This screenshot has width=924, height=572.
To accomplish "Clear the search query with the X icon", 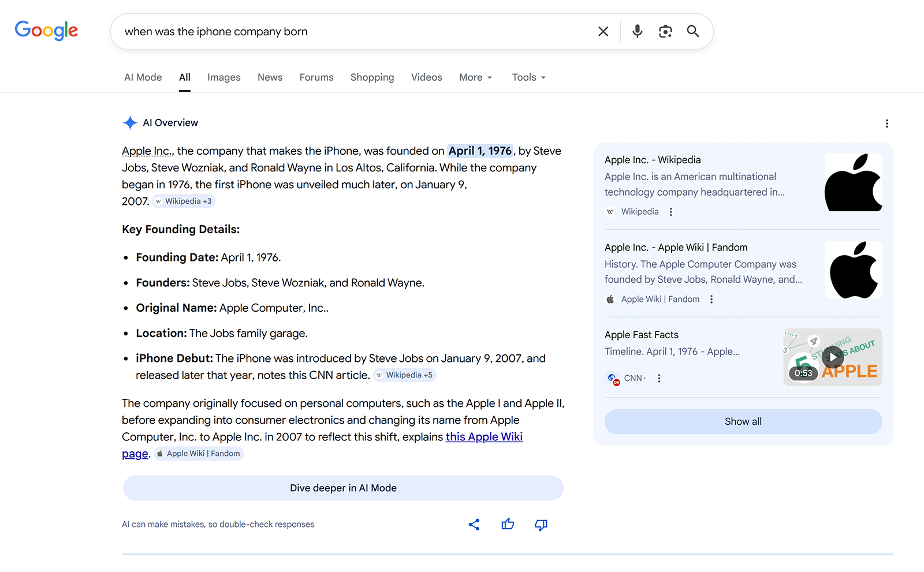I will tap(603, 31).
